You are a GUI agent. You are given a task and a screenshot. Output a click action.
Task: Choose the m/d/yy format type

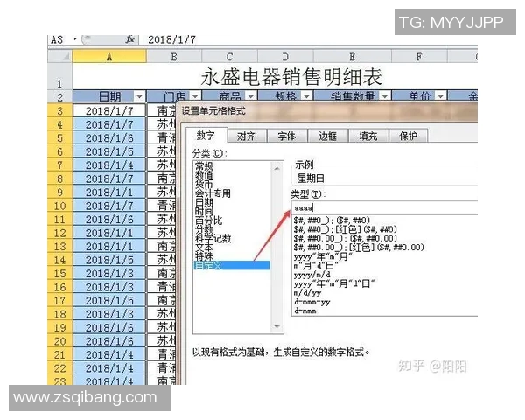click(x=307, y=293)
